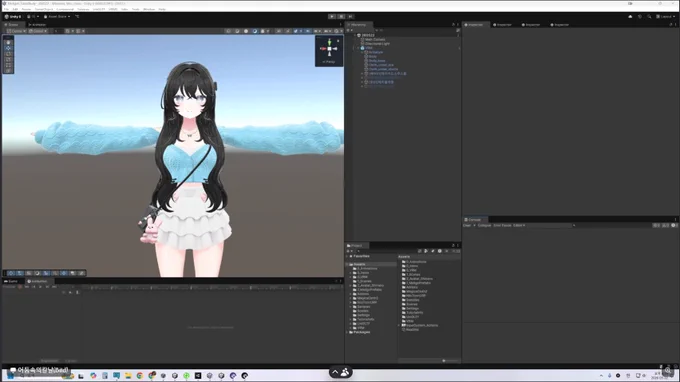Image resolution: width=680 pixels, height=382 pixels.
Task: Select the fourth Inspector tab
Action: click(560, 25)
